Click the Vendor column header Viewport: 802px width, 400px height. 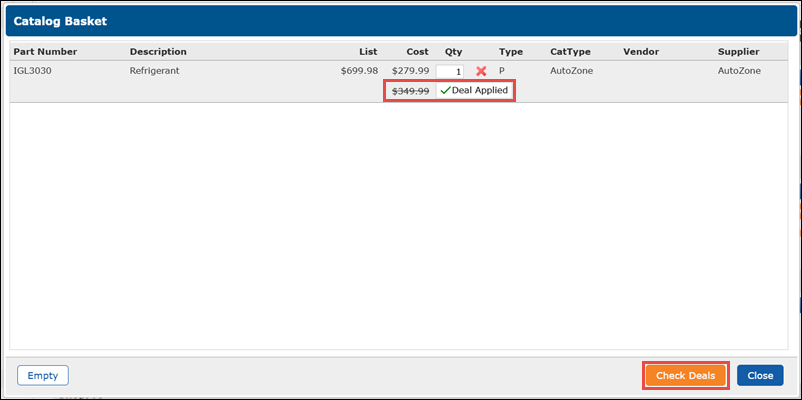641,51
